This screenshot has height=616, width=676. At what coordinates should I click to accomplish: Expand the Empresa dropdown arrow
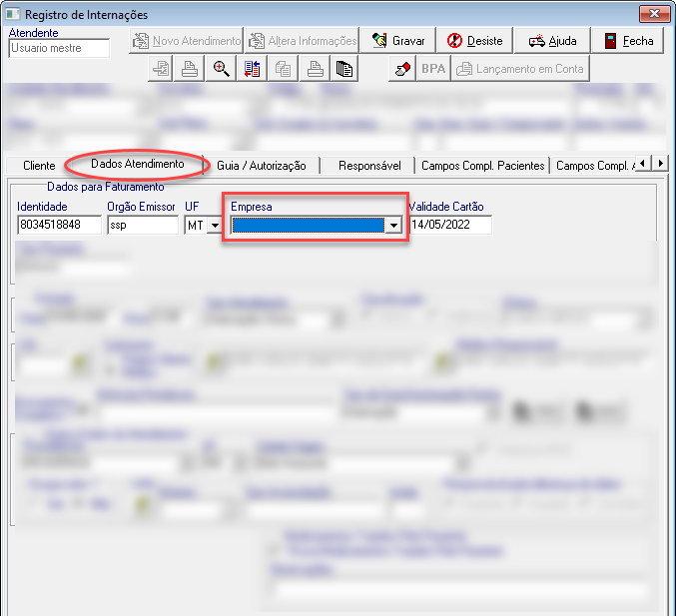point(393,225)
